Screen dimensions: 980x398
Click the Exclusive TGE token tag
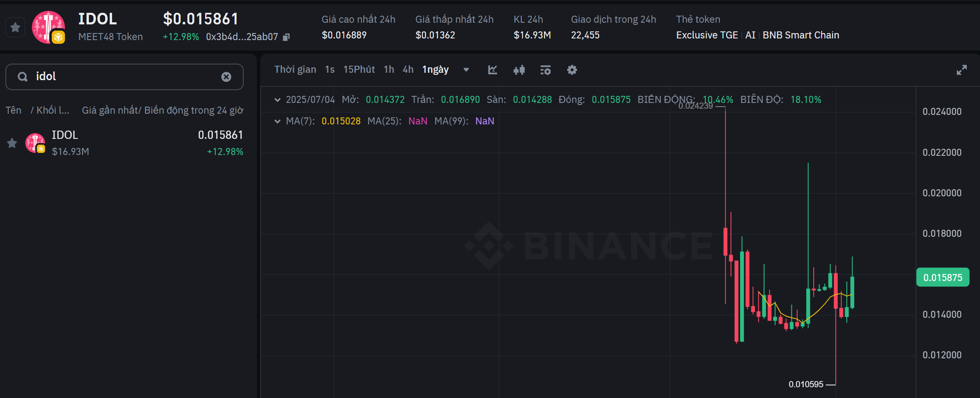(x=707, y=35)
